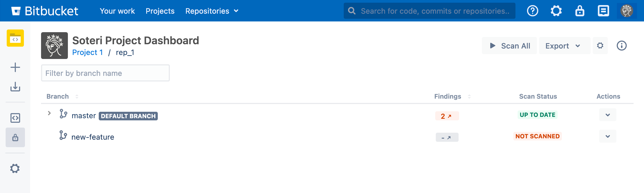Click the security lock icon in header
Viewport: 644px width, 193px height.
580,11
